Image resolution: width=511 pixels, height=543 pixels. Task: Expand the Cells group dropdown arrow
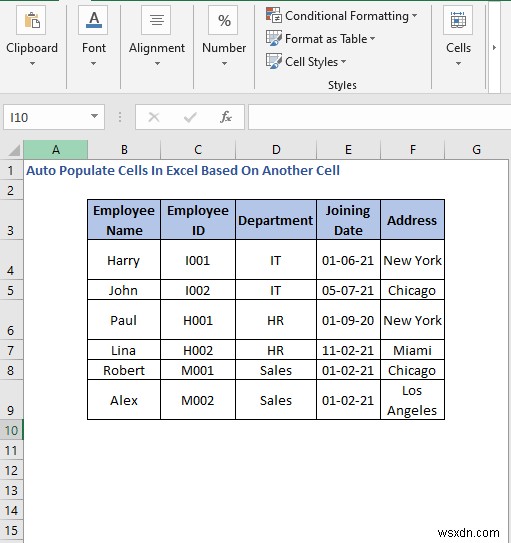tap(458, 63)
